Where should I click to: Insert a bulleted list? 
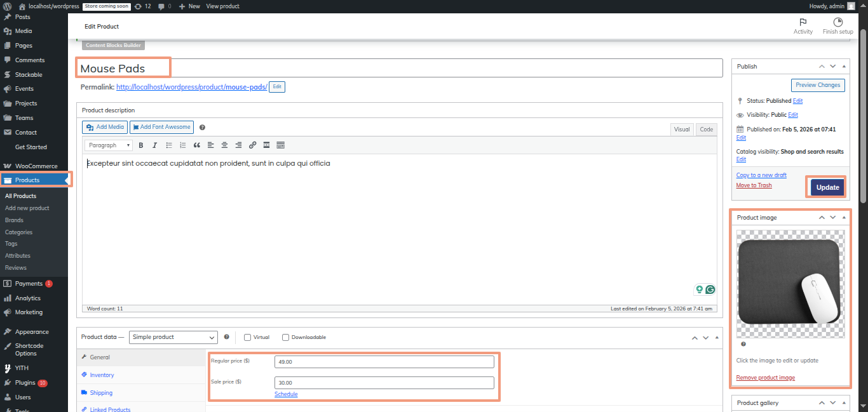[169, 145]
